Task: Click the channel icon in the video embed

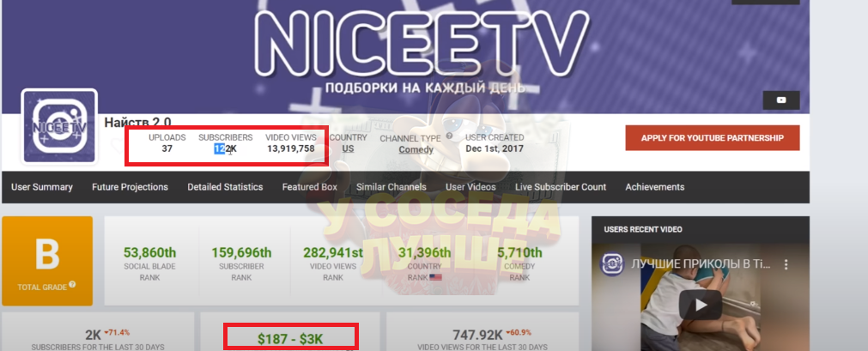Action: [613, 264]
